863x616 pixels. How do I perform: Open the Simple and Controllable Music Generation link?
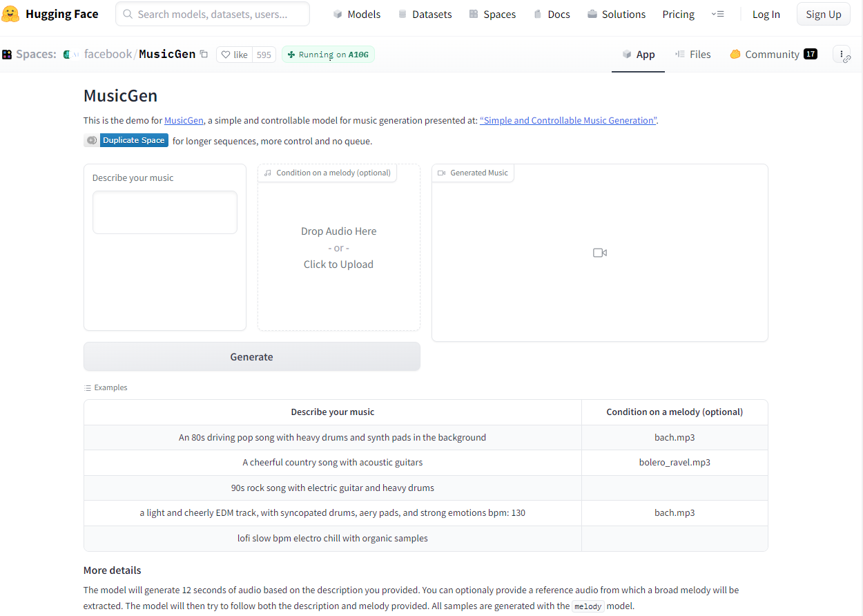pos(568,120)
